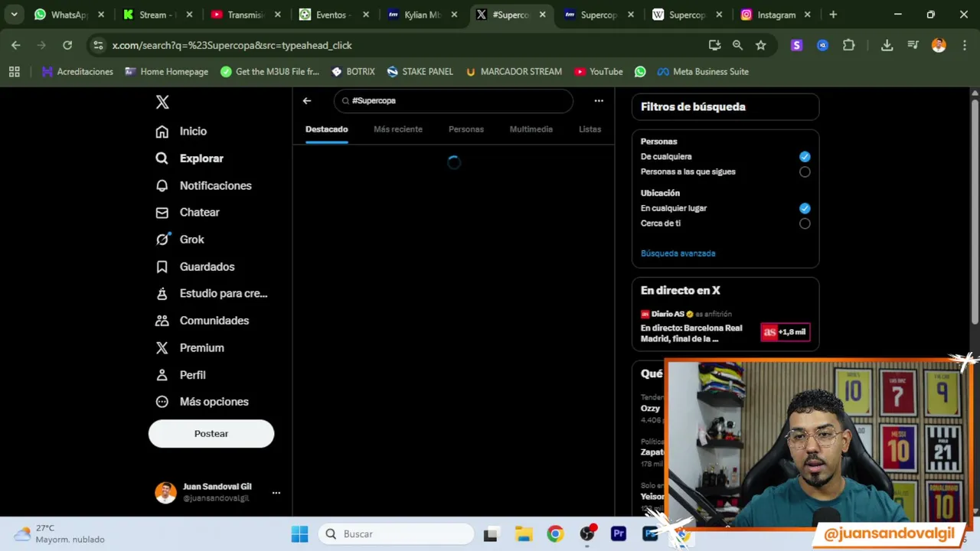Open YouTube bookmark

(599, 71)
